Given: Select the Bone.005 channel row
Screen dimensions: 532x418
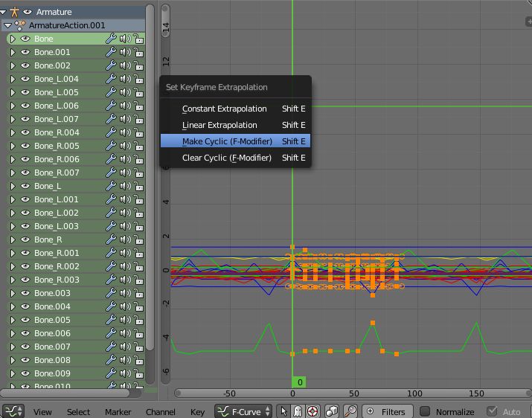Looking at the screenshot, I should [x=76, y=320].
